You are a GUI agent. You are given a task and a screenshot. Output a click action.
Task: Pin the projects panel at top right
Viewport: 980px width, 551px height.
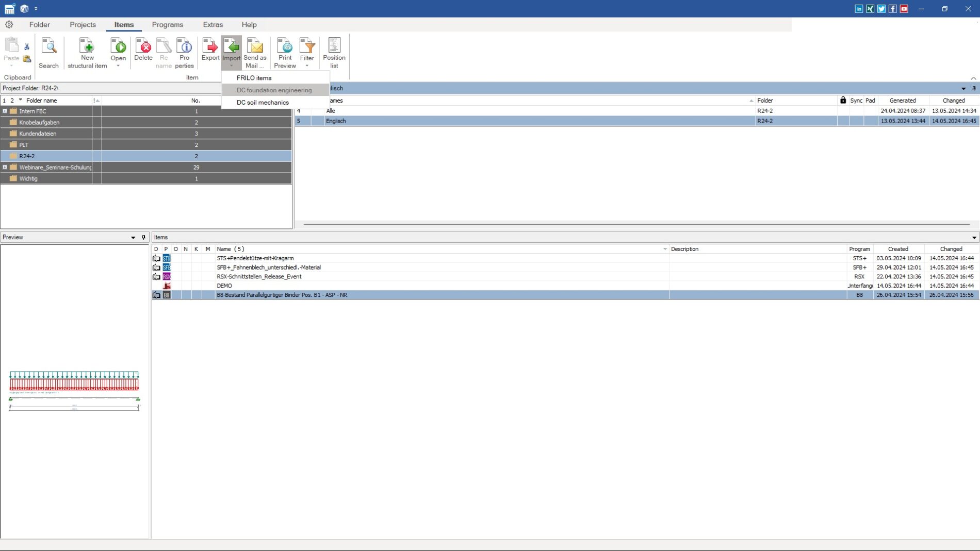tap(974, 89)
